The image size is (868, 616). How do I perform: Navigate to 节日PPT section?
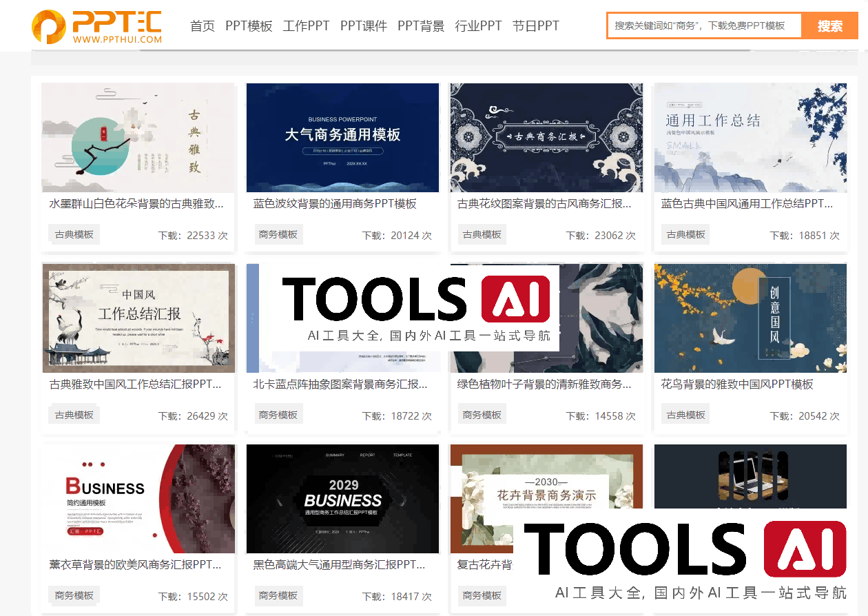[x=536, y=26]
